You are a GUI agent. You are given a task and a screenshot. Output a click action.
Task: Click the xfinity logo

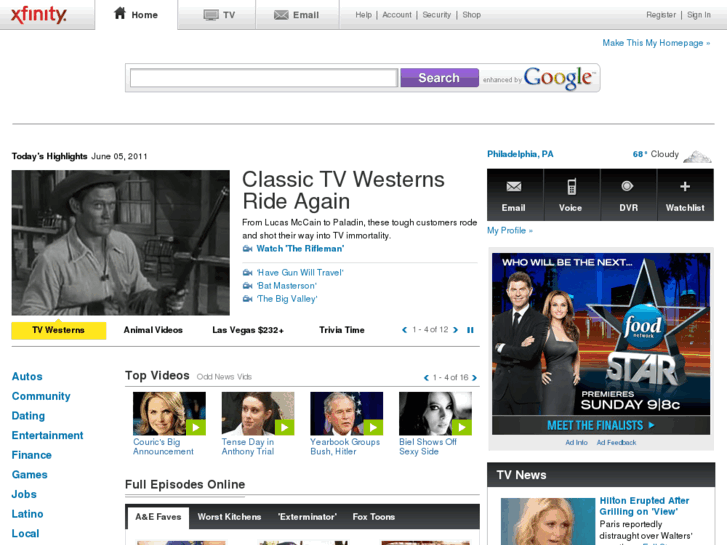point(39,15)
